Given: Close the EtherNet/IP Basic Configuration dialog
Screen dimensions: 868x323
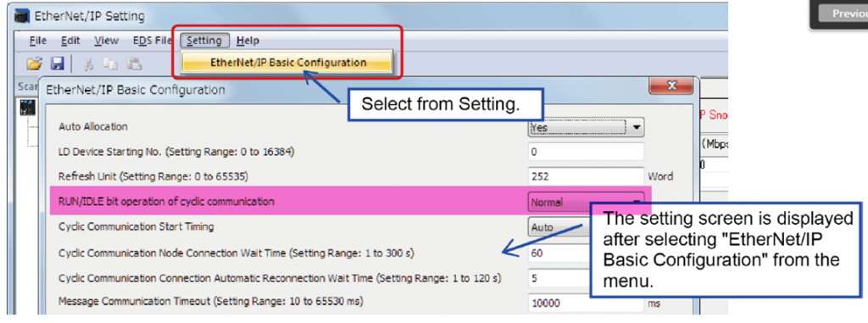Looking at the screenshot, I should (x=671, y=86).
